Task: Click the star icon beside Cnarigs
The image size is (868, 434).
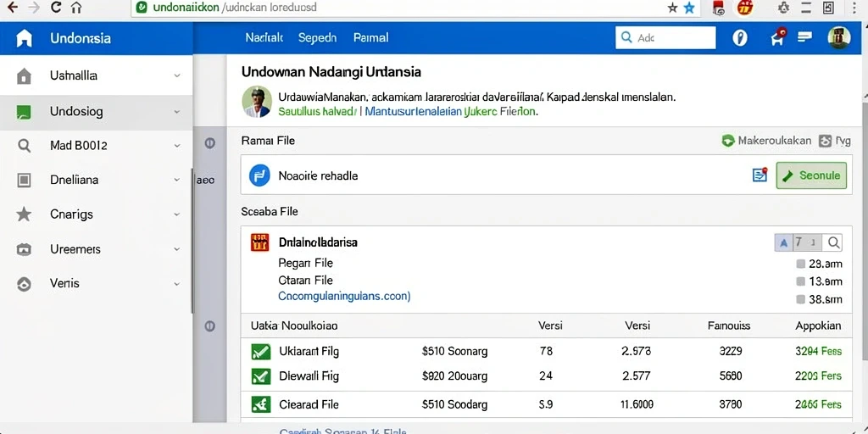Action: pos(24,214)
